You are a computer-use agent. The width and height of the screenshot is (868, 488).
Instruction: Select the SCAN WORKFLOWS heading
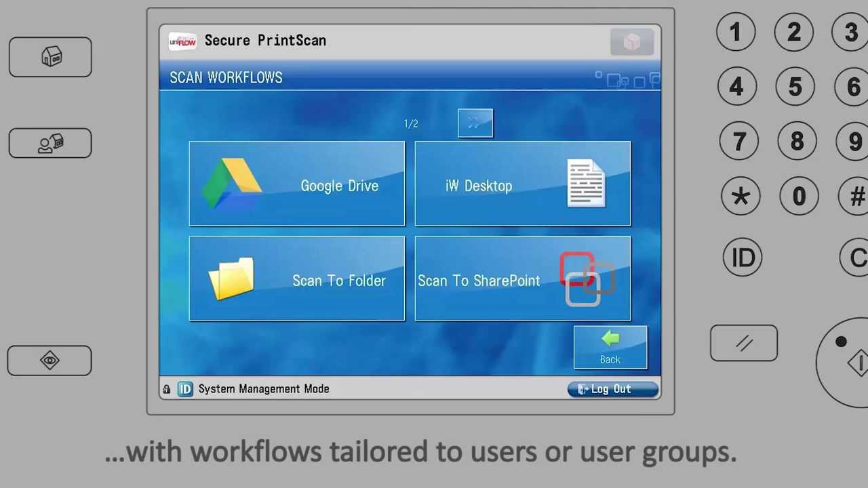[x=226, y=78]
